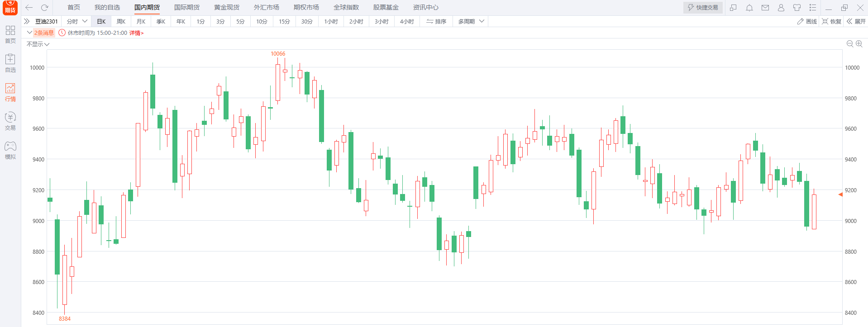Click the zoom in magnifier on chart
Viewport: 868px width, 327px height.
click(859, 44)
